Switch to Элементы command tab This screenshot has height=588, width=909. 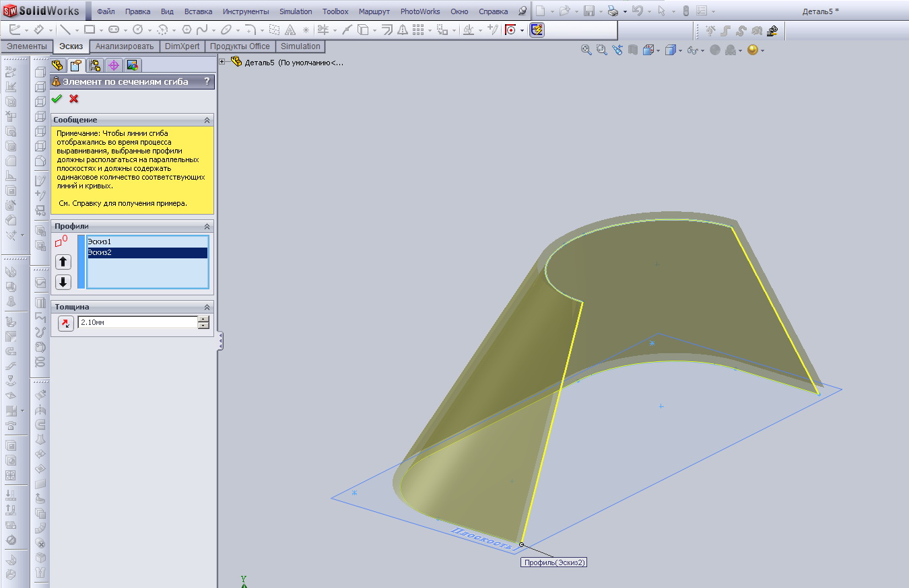(27, 46)
